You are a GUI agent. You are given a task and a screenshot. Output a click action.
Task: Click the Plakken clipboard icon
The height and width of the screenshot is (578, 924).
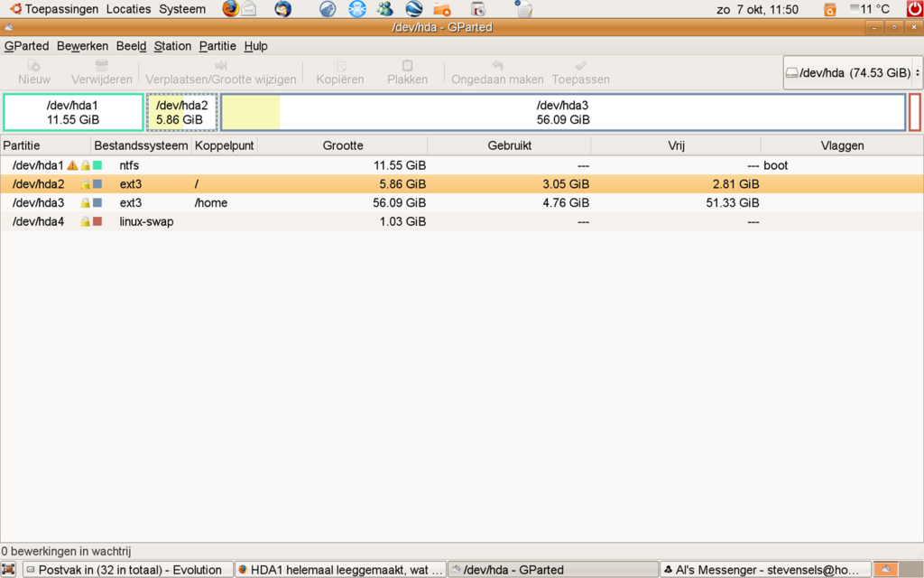point(407,66)
